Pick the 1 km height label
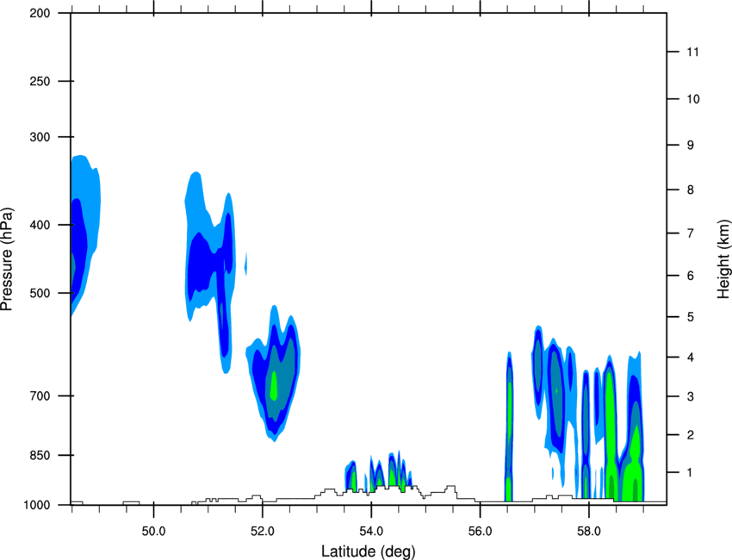The width and height of the screenshot is (732, 560). pyautogui.click(x=691, y=473)
